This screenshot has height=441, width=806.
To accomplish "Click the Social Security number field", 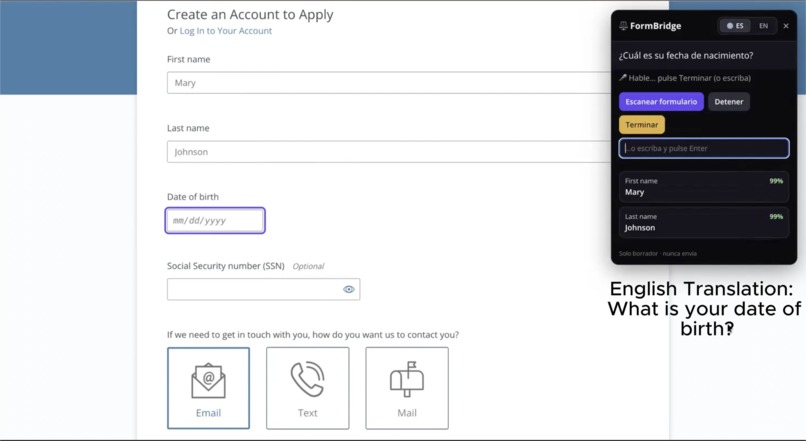I will tap(263, 289).
